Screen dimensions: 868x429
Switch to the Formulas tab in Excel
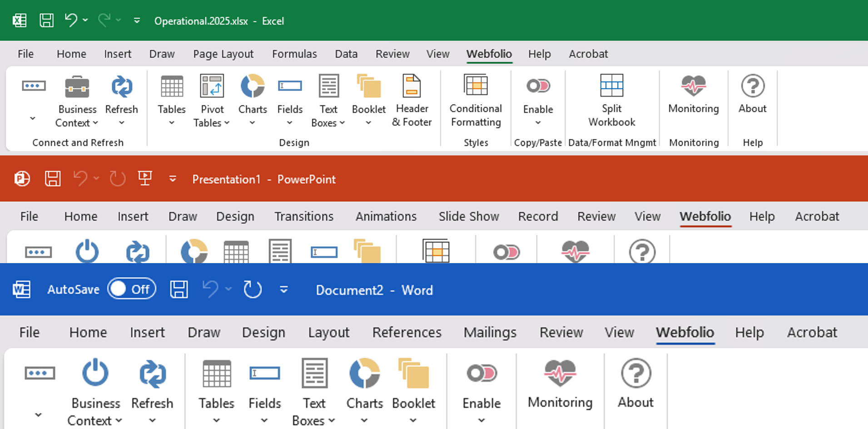point(294,54)
